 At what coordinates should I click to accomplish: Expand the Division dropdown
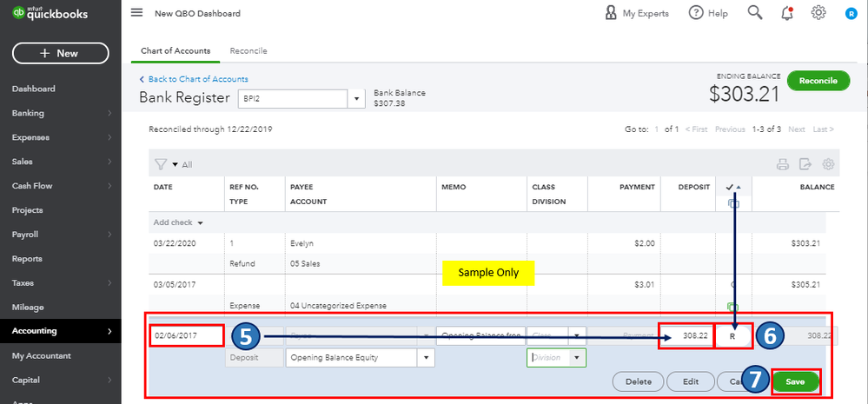[577, 357]
